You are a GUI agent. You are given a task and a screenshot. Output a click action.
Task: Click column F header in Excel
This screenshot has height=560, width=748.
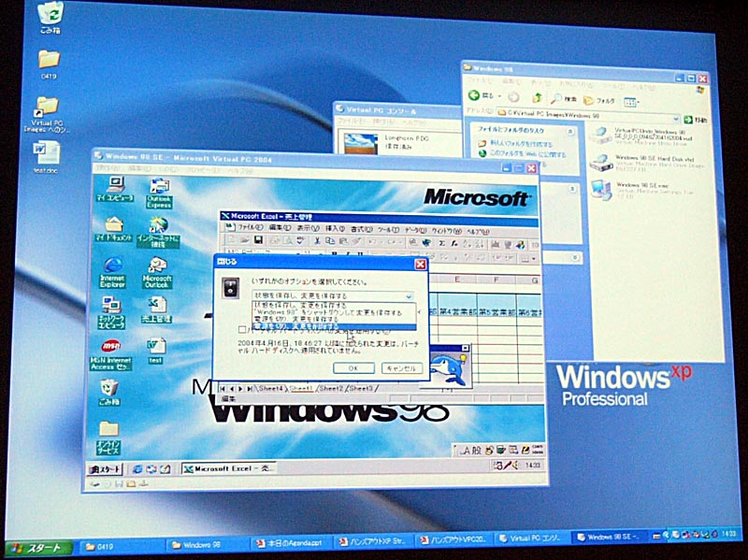(x=496, y=280)
